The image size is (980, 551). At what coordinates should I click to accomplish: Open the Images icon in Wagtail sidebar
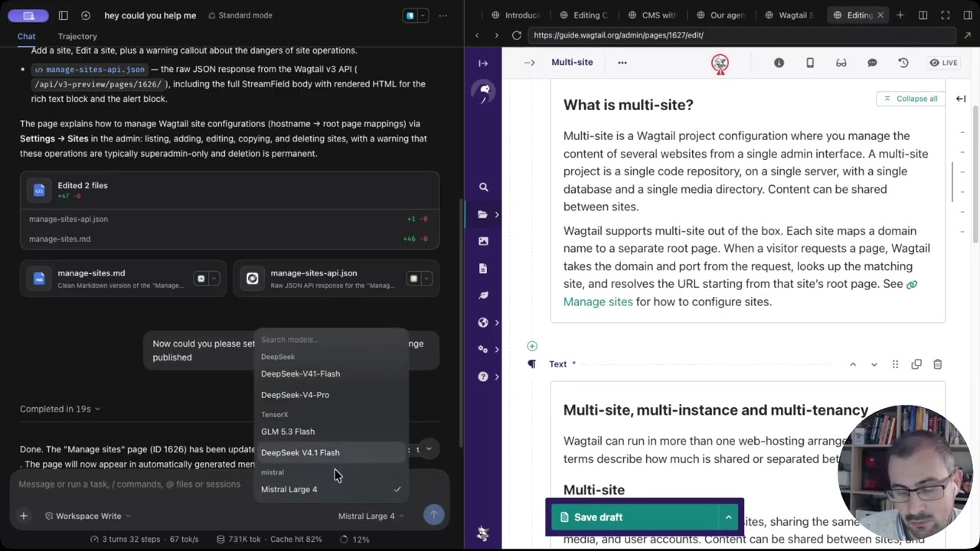tap(483, 241)
